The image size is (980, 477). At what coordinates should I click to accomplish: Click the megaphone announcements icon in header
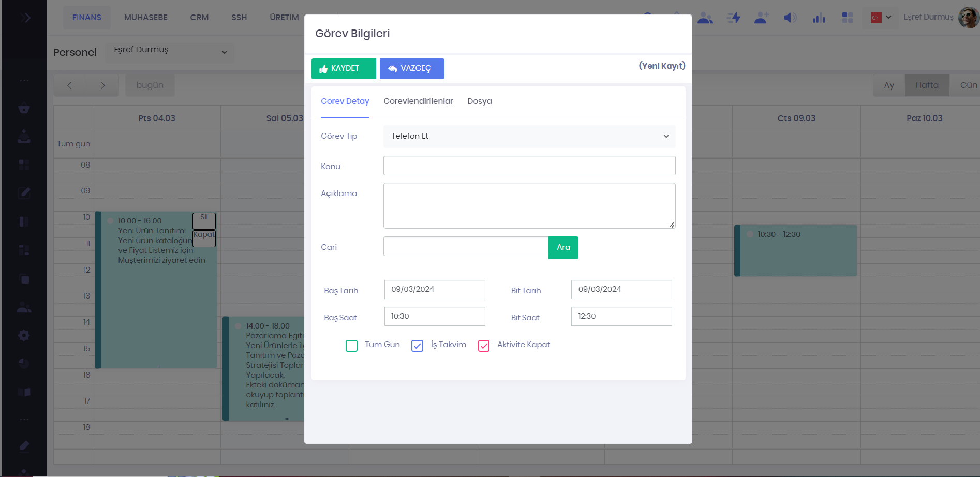click(790, 18)
